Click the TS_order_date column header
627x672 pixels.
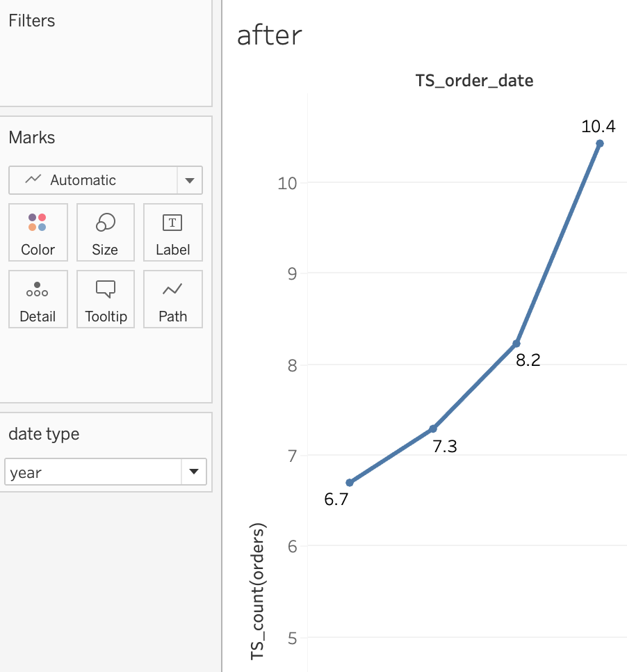pyautogui.click(x=474, y=81)
